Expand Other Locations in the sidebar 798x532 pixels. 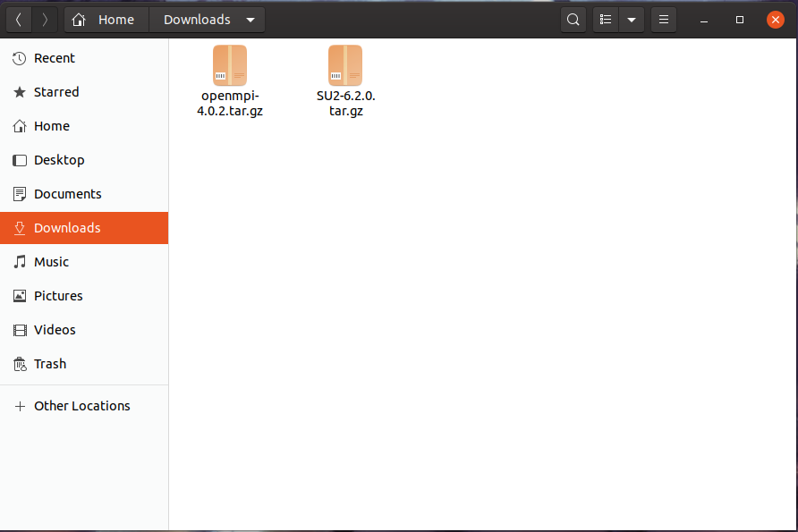(81, 406)
